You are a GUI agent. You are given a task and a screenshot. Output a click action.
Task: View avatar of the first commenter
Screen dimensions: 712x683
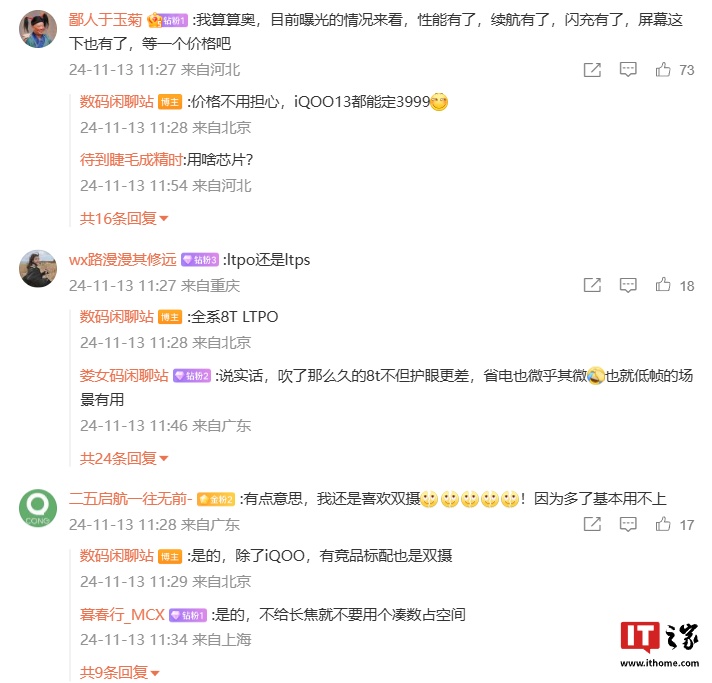click(x=38, y=29)
